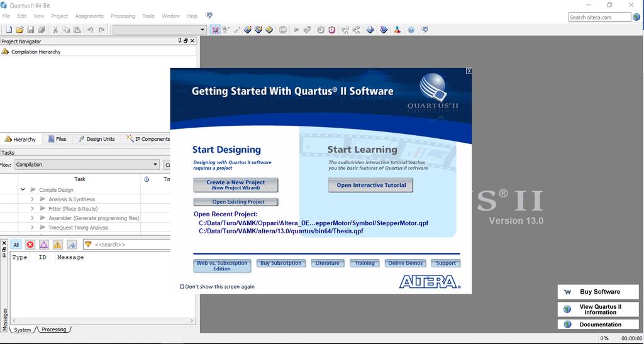Click the feedback bubble beside Help menu
The image size is (644, 344).
click(209, 16)
